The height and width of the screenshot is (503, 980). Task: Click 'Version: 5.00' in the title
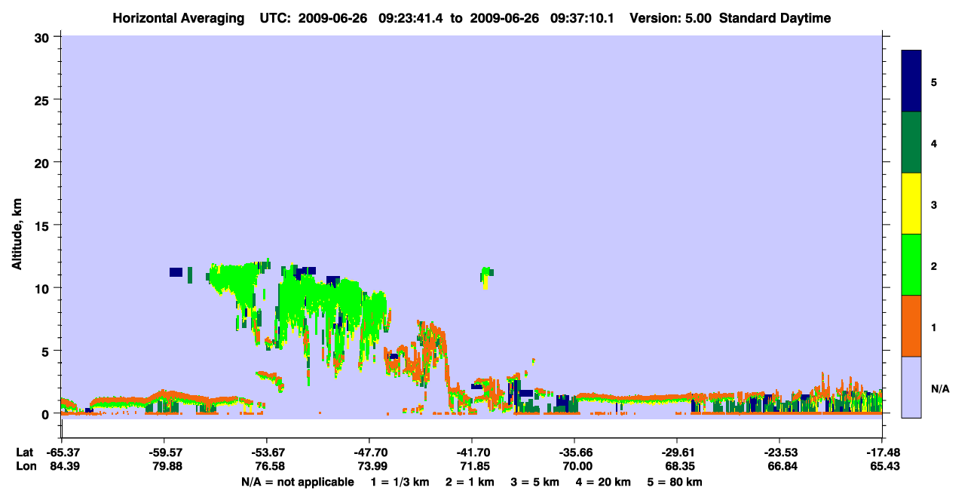tap(671, 18)
